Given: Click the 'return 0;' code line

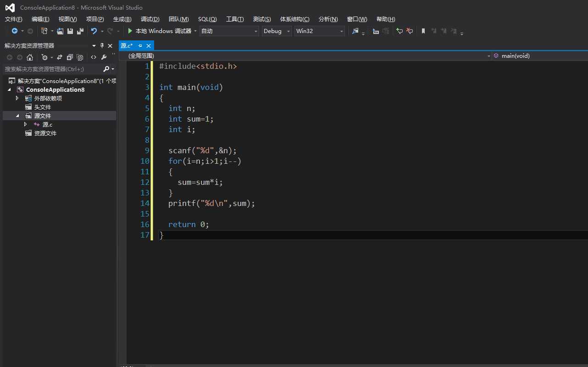Looking at the screenshot, I should click(x=189, y=224).
